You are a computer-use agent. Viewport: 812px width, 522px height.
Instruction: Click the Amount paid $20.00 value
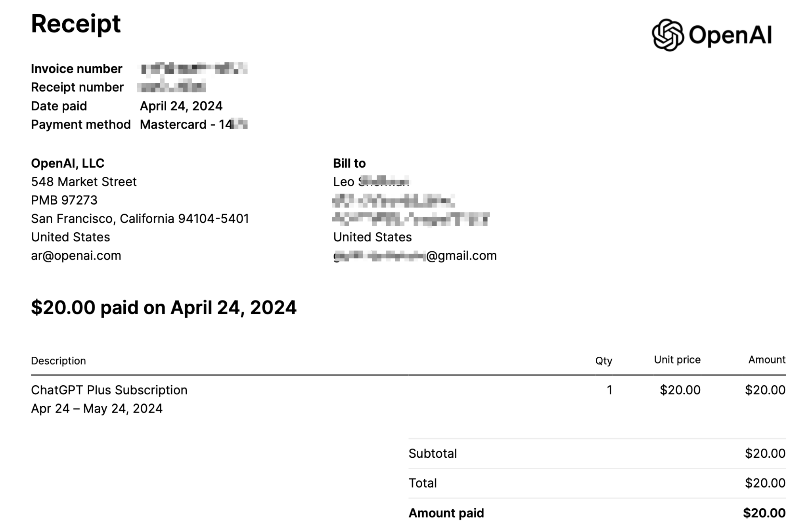pyautogui.click(x=764, y=513)
